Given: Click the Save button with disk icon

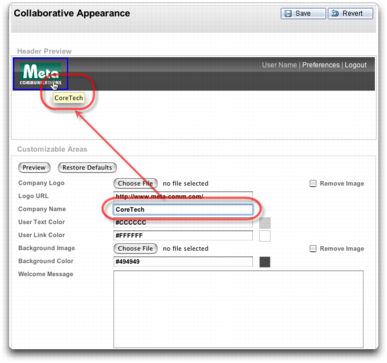Looking at the screenshot, I should [303, 14].
